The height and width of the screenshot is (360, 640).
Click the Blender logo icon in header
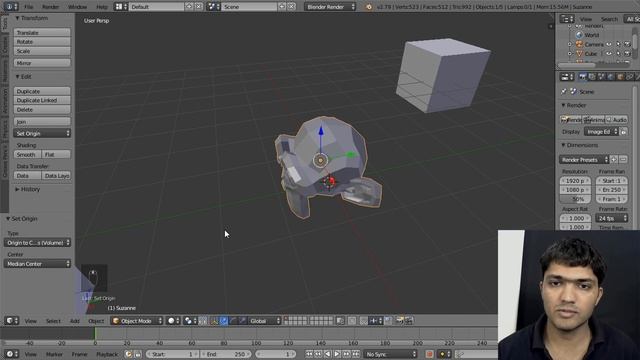click(369, 7)
